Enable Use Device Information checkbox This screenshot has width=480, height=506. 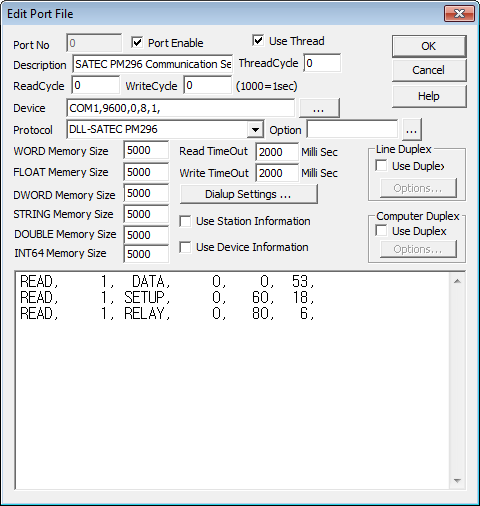[x=185, y=247]
